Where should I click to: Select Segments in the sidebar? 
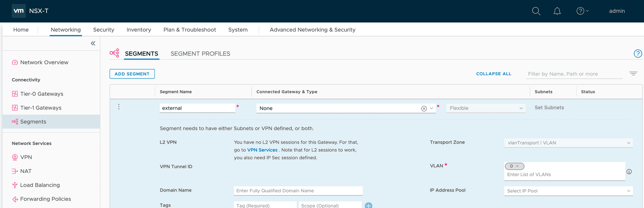coord(33,122)
